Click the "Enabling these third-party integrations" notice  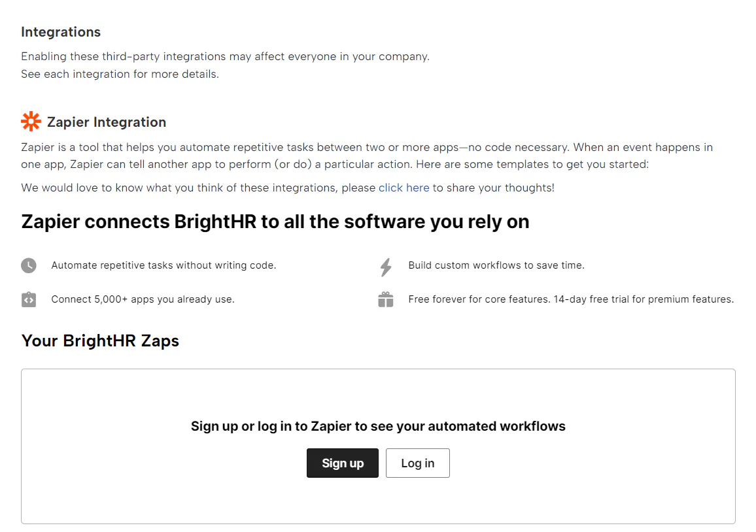pos(225,56)
